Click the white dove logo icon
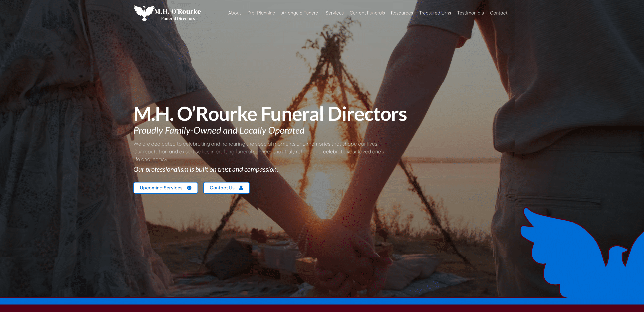644x312 pixels. pyautogui.click(x=144, y=13)
